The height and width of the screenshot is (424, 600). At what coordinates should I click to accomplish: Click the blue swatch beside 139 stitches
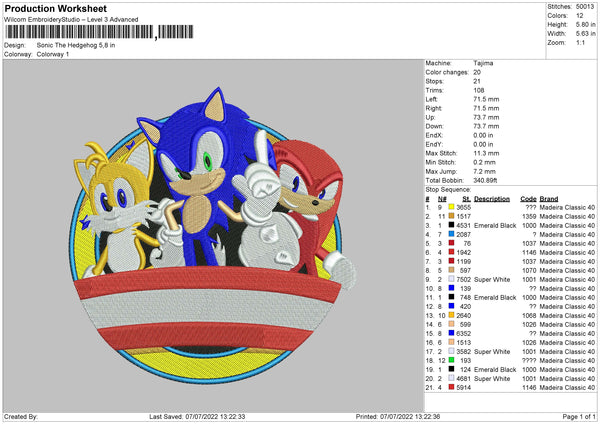coord(451,288)
